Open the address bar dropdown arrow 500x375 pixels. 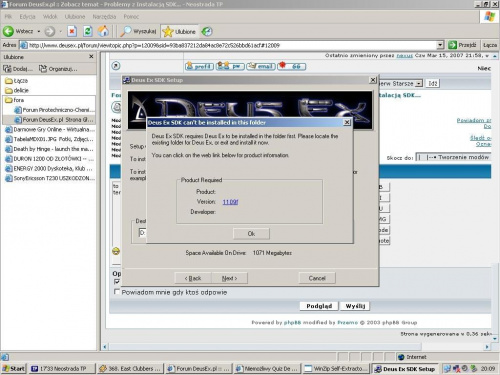pos(440,45)
